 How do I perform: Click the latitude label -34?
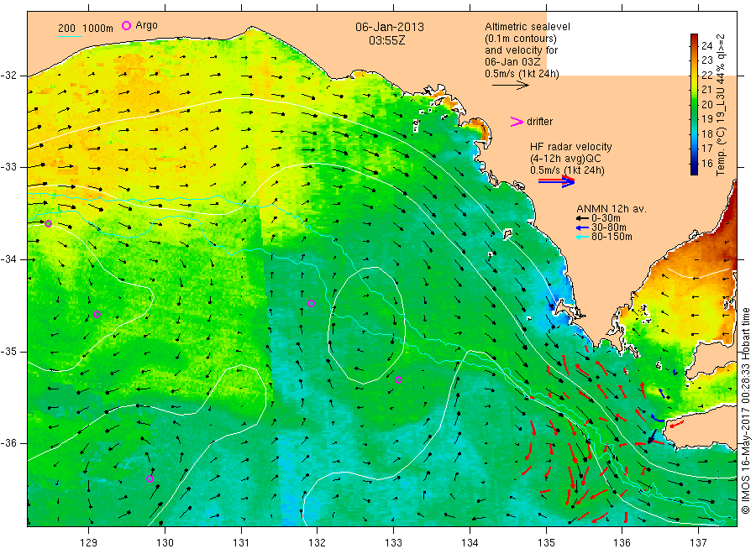[x=8, y=259]
